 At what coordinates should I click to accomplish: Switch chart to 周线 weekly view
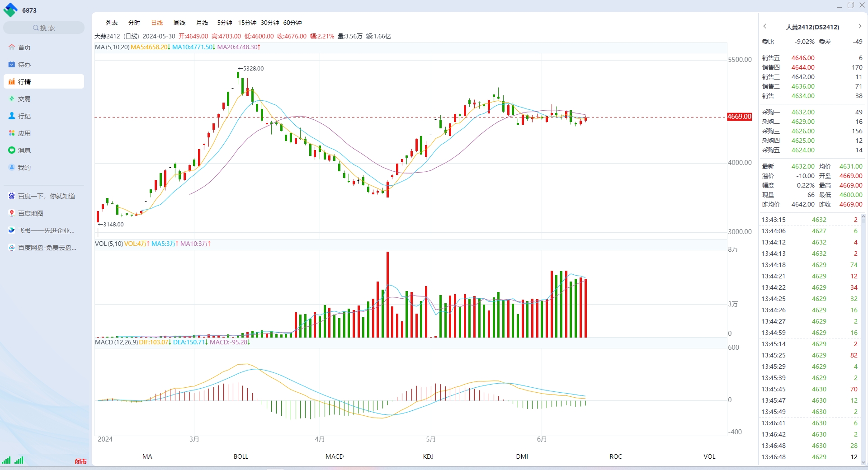pyautogui.click(x=179, y=23)
